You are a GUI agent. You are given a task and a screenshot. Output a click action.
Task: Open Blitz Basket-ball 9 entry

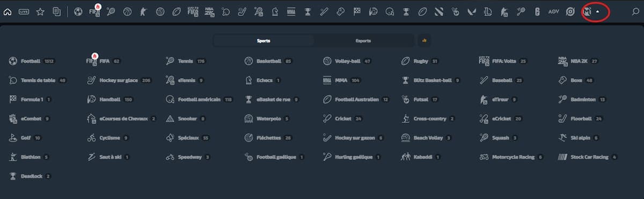431,80
